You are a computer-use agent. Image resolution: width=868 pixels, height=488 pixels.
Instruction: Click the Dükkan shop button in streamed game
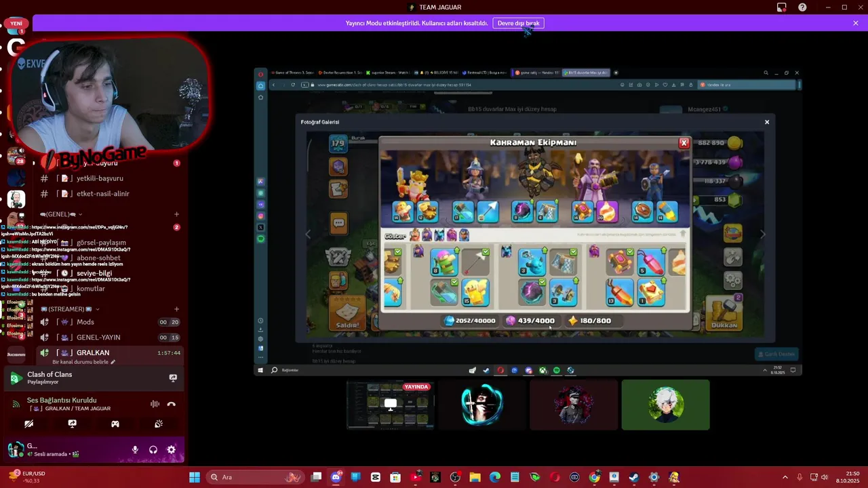(724, 314)
